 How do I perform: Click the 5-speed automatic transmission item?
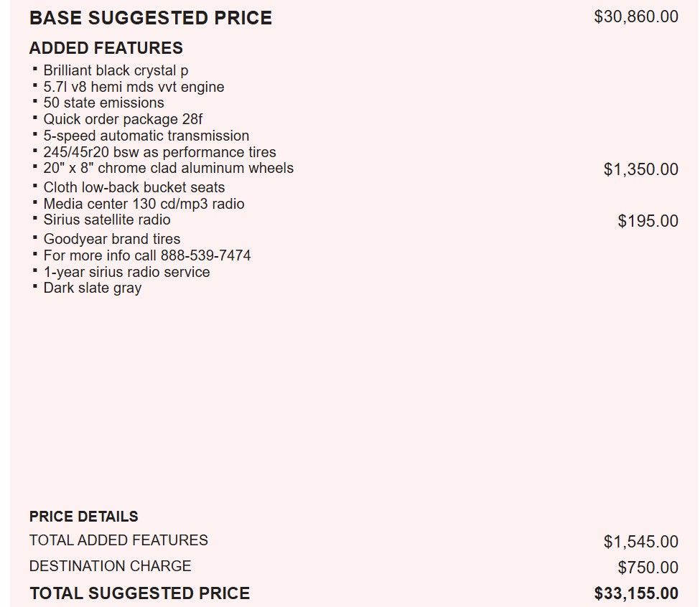(146, 136)
